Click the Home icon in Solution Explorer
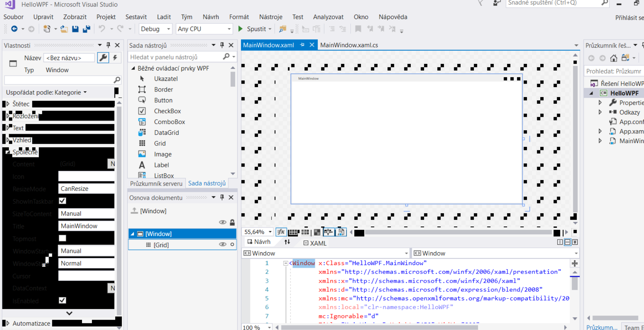This screenshot has height=330, width=644. pyautogui.click(x=614, y=58)
